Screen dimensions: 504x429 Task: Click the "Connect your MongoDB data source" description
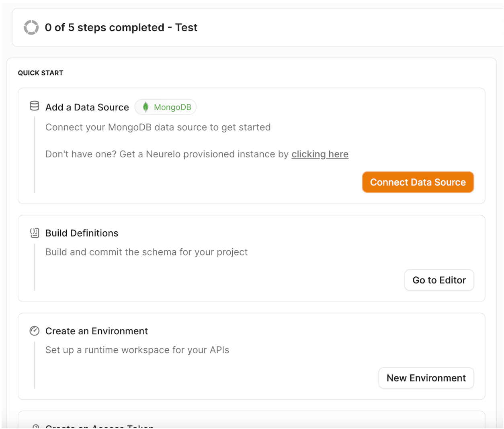(158, 127)
